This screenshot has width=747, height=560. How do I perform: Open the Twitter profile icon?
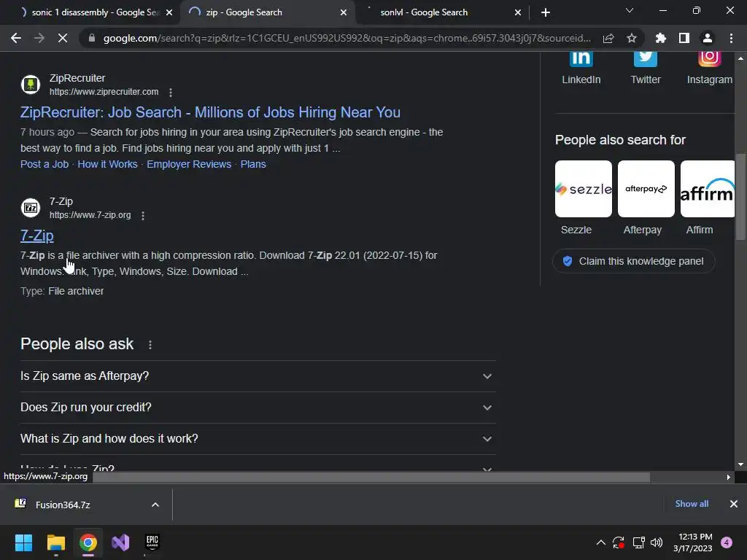(646, 58)
